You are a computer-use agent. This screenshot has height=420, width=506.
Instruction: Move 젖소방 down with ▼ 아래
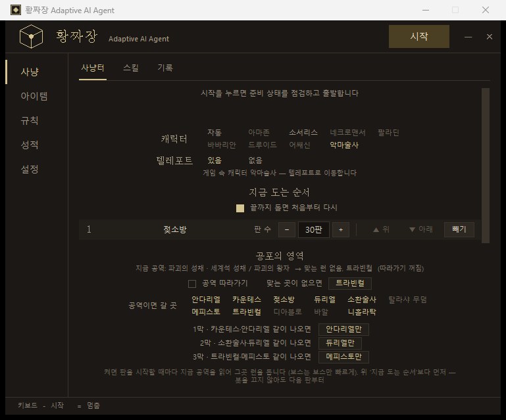421,229
